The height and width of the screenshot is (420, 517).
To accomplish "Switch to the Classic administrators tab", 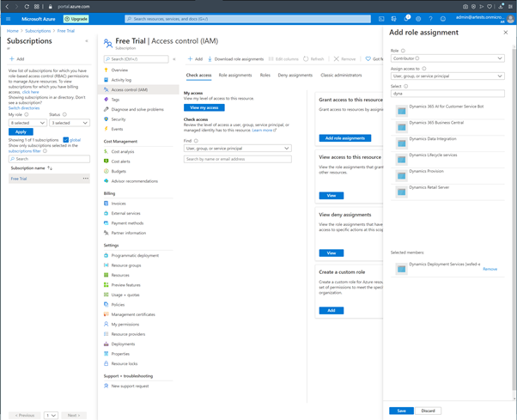I will [342, 76].
